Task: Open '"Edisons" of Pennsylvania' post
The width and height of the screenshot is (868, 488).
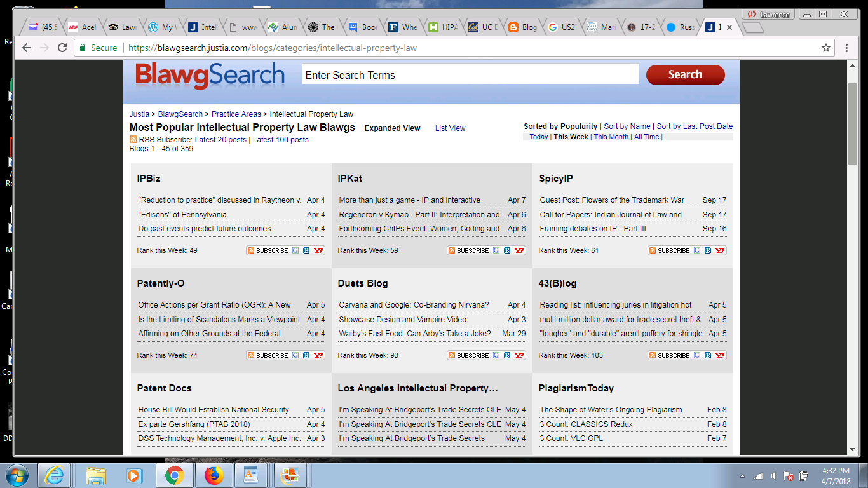Action: pyautogui.click(x=182, y=215)
